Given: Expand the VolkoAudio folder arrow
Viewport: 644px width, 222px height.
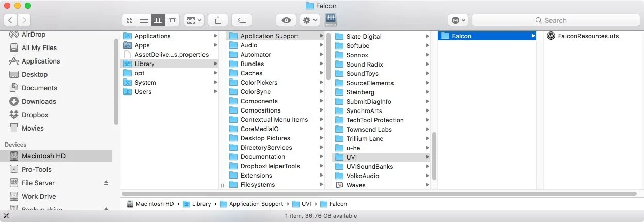Looking at the screenshot, I should tap(428, 176).
